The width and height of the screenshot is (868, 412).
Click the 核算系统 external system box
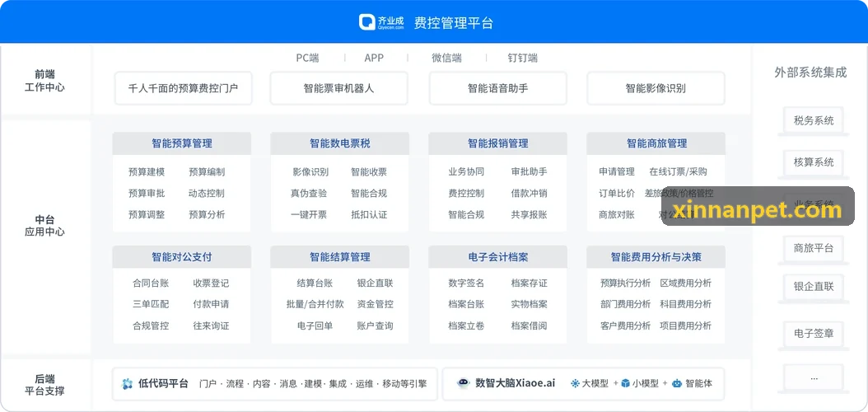[813, 163]
